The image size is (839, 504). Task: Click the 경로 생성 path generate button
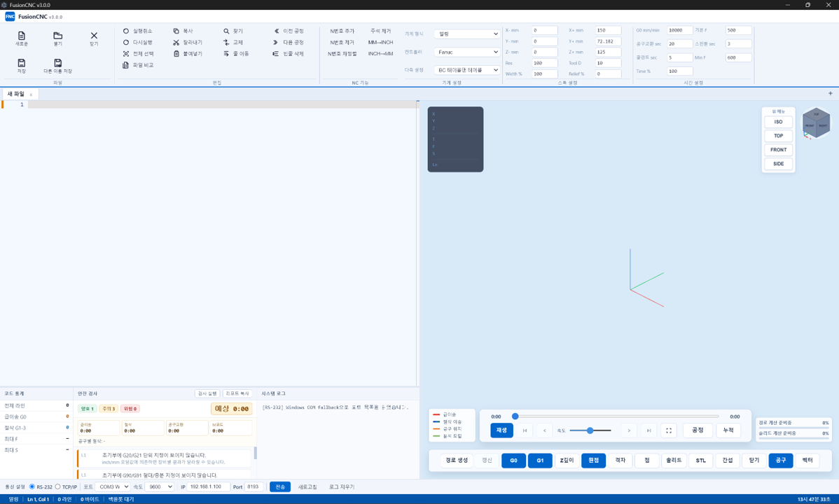pos(457,460)
